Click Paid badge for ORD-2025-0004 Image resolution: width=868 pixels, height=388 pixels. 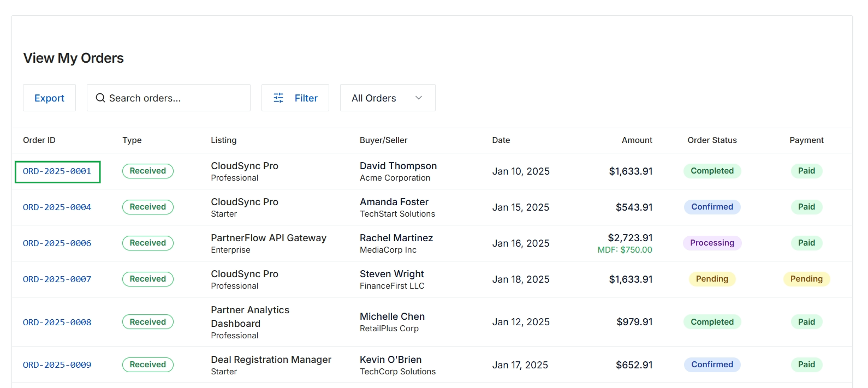click(806, 207)
